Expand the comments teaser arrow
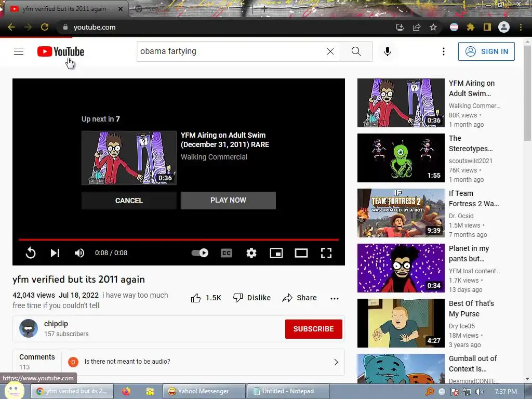The width and height of the screenshot is (532, 399). 336,362
